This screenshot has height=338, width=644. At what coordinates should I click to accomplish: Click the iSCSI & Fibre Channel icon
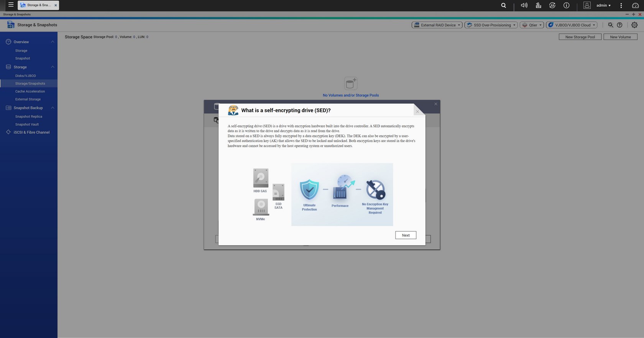[x=8, y=132]
